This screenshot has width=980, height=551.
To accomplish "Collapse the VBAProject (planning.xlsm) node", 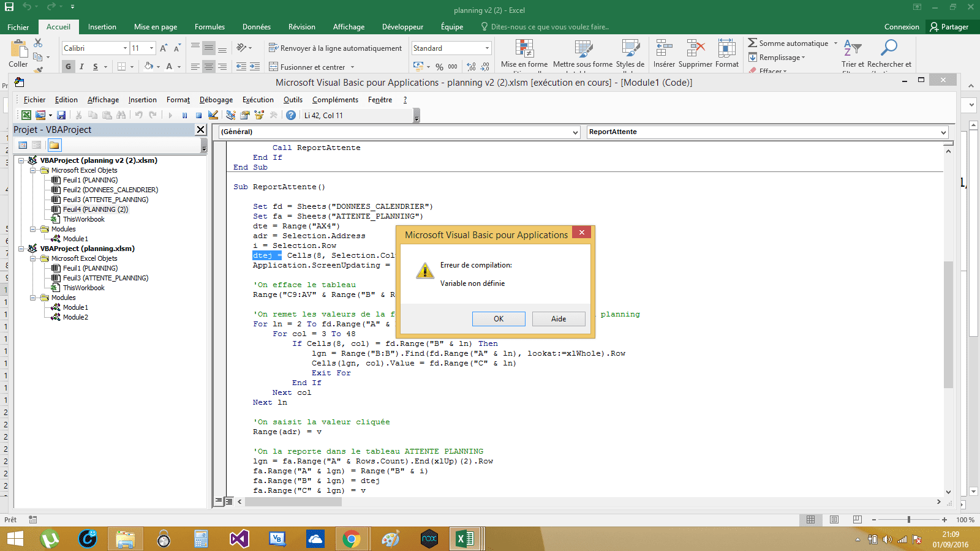I will tap(21, 249).
